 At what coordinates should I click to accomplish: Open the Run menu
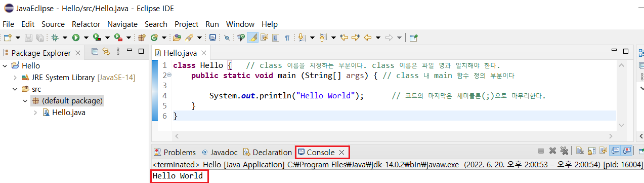212,24
